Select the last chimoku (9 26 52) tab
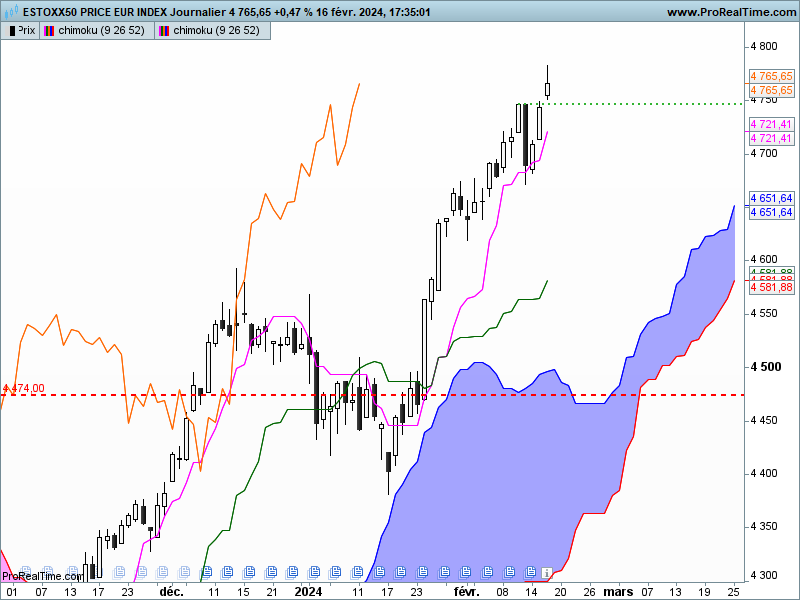The height and width of the screenshot is (600, 800). click(x=212, y=31)
